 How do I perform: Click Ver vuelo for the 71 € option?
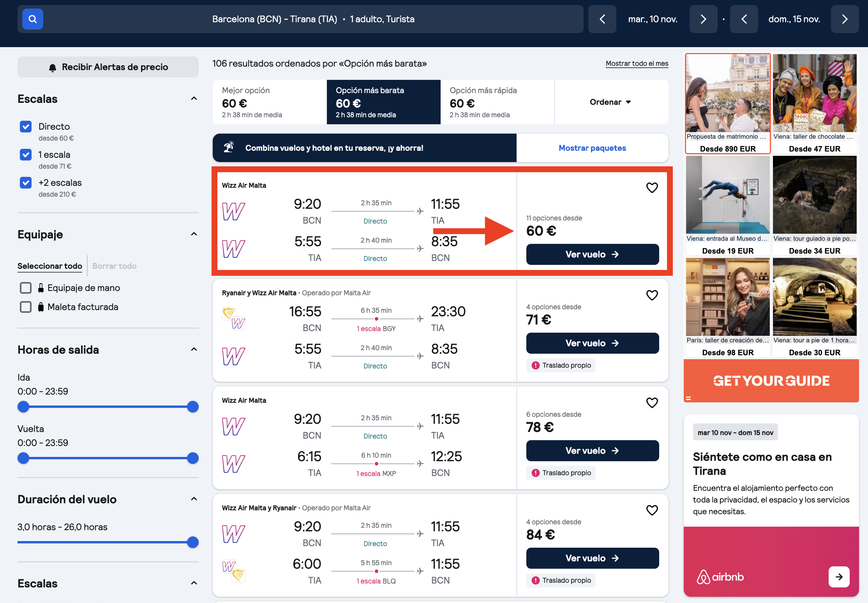(x=592, y=343)
